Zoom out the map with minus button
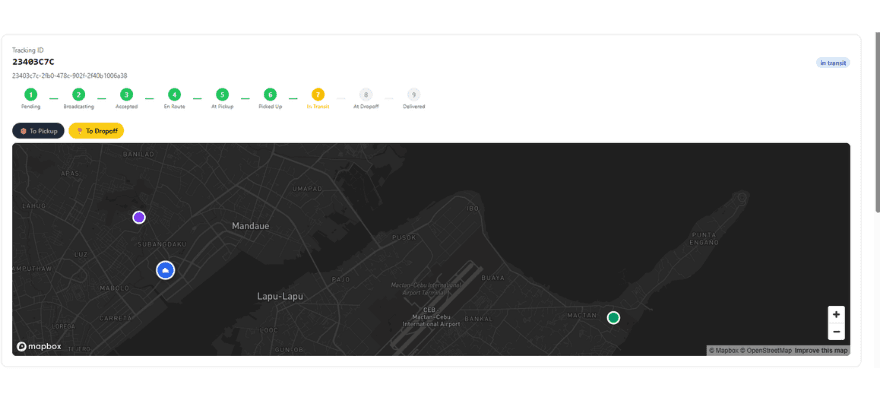The width and height of the screenshot is (880, 400). [836, 332]
